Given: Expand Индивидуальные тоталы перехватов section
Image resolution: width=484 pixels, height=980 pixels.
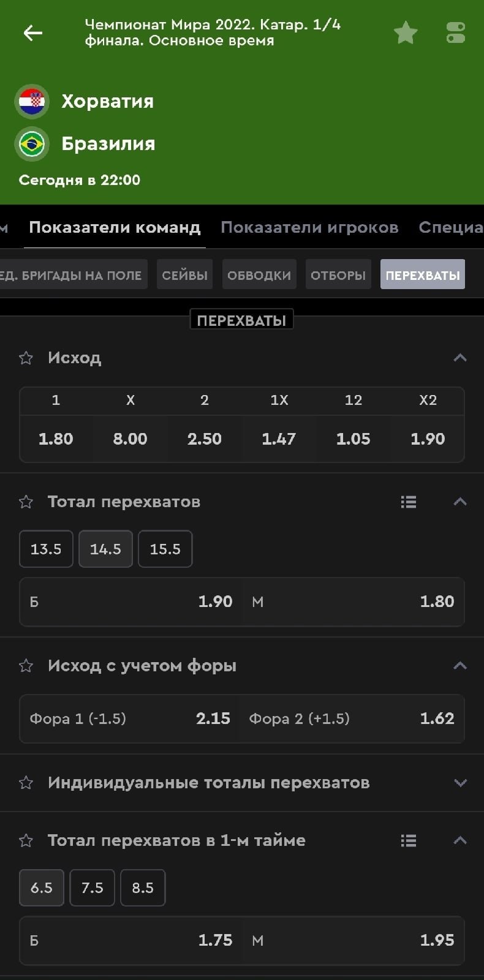Looking at the screenshot, I should pyautogui.click(x=460, y=783).
